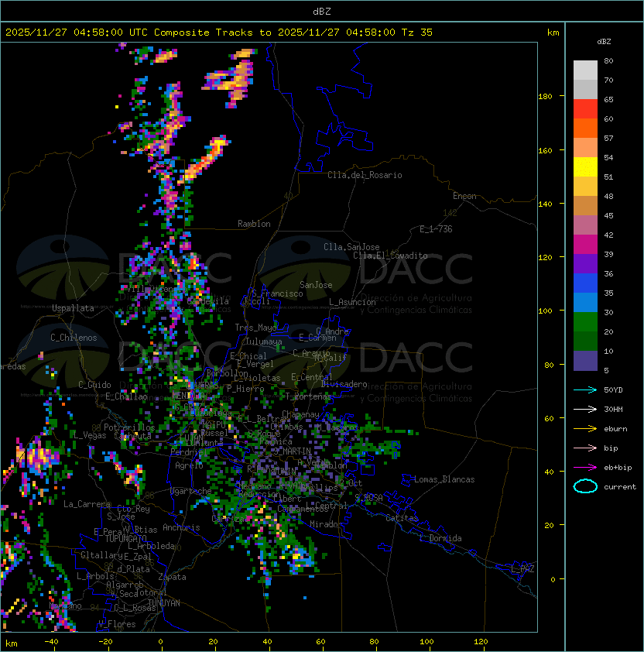Click the cyan 'current' ellipse symbol
644x652 pixels.
(585, 486)
